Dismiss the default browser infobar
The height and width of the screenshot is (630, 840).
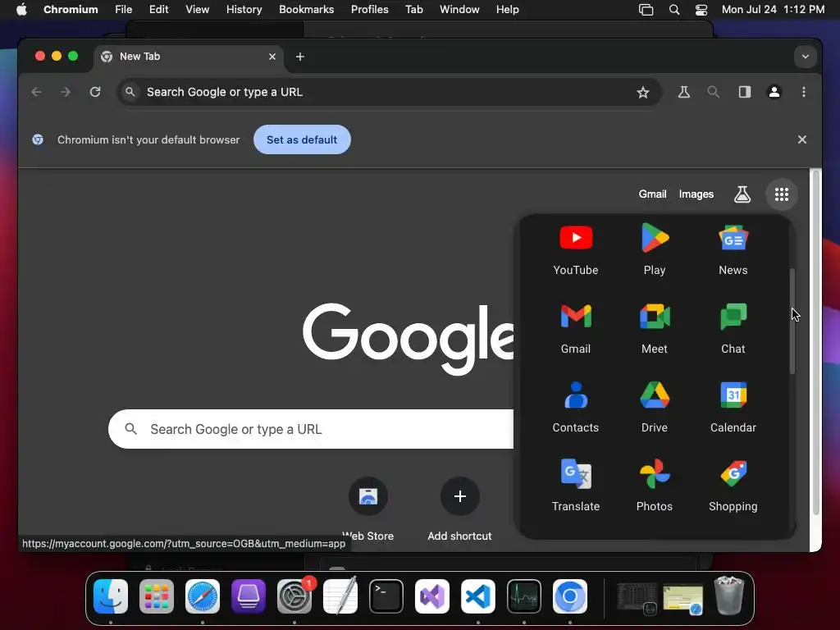point(802,139)
